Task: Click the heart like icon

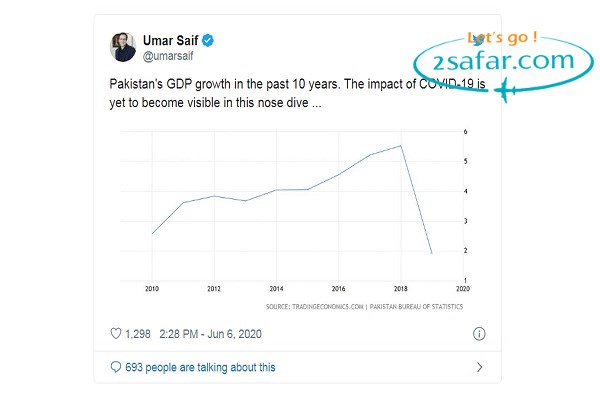Action: point(116,333)
